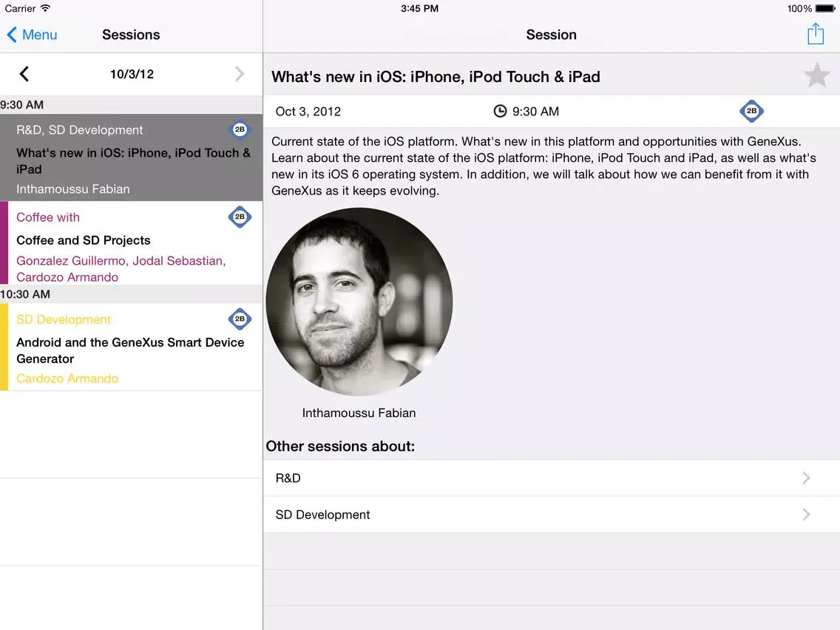Tap speakers Gonzalez Guillermo, Jodal Sebastian line
The height and width of the screenshot is (630, 840).
(x=121, y=269)
